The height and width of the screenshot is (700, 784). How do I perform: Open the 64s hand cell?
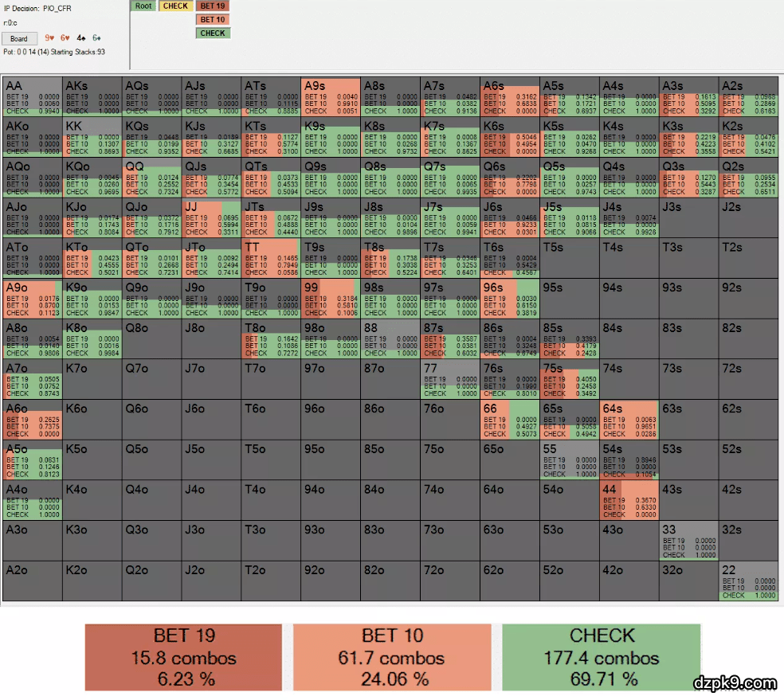click(629, 419)
